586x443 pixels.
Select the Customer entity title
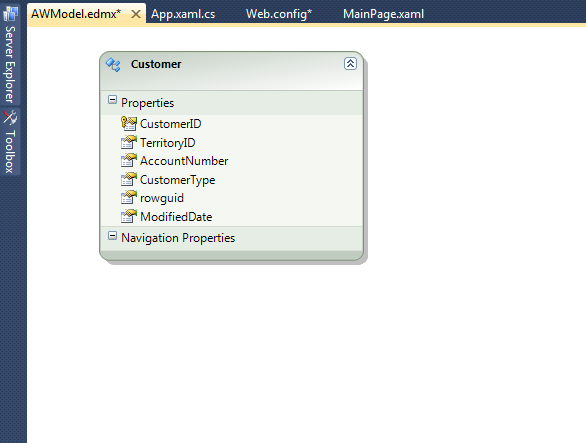point(156,64)
